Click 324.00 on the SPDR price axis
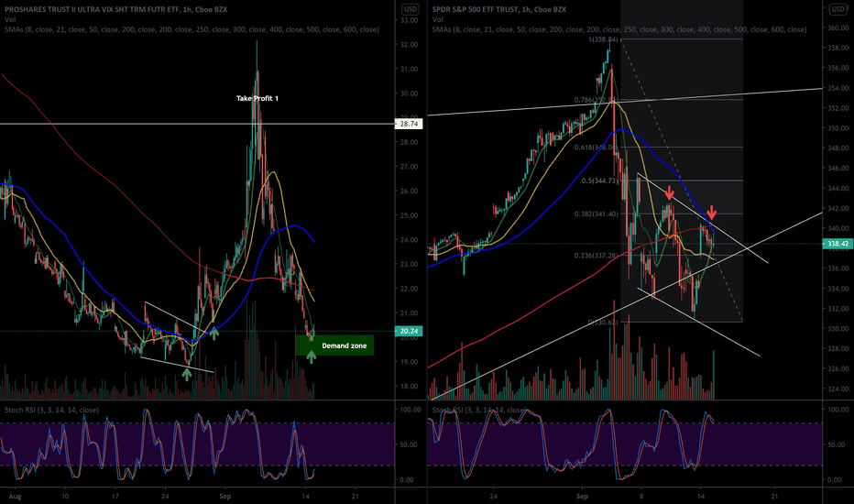Screen dimensions: 854x504 point(838,389)
